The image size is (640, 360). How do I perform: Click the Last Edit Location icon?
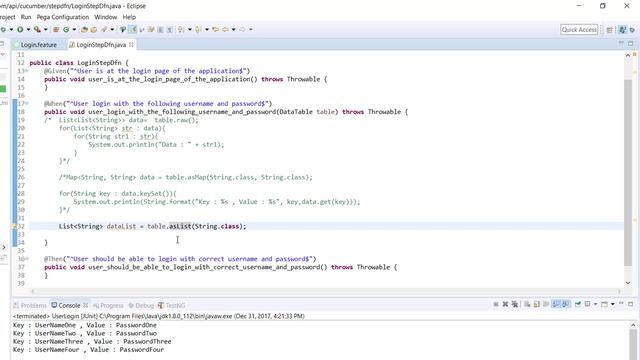coord(216,29)
